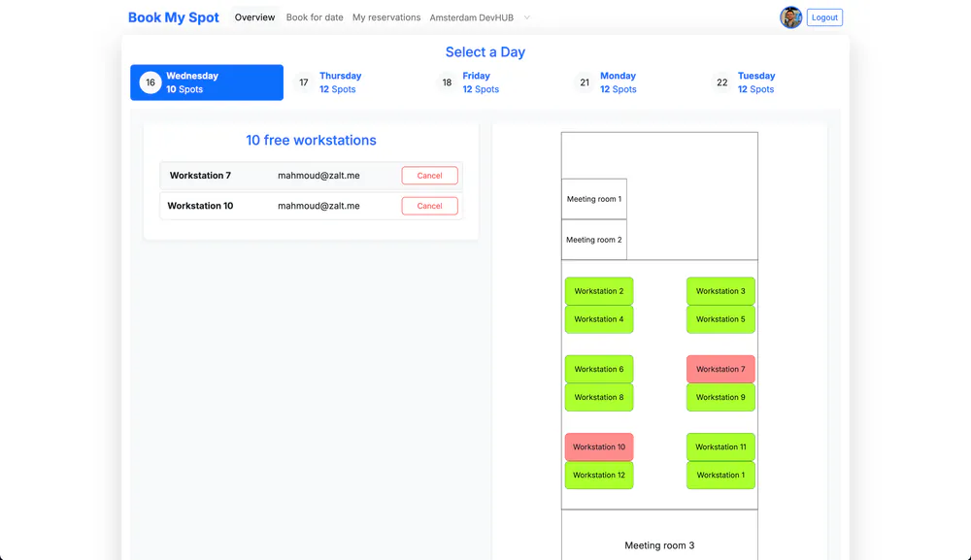Click the red Workstation 7 tile
The height and width of the screenshot is (560, 971).
pos(720,369)
